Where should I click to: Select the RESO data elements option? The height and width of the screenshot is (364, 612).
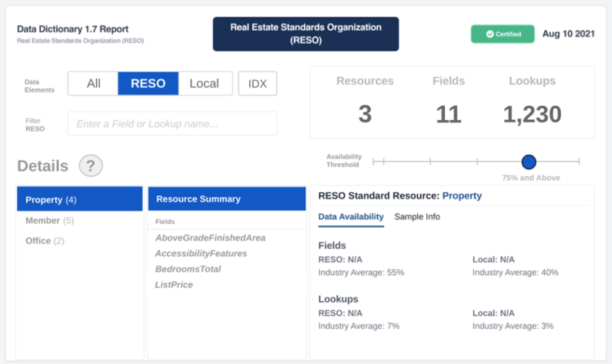(148, 84)
